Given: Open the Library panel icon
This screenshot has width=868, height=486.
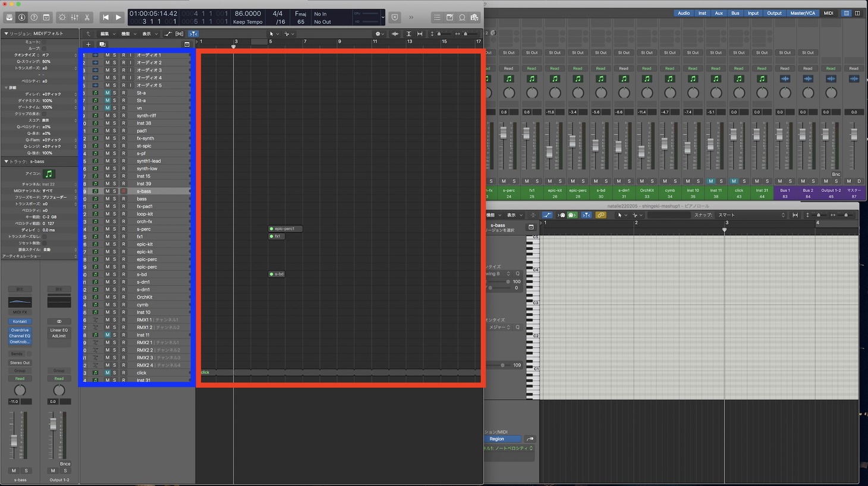Looking at the screenshot, I should coord(9,17).
